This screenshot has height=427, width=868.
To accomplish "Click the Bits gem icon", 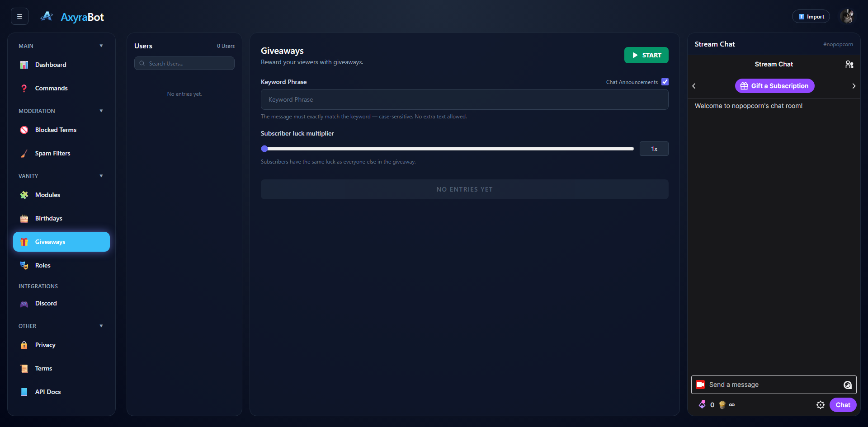I will pos(702,404).
